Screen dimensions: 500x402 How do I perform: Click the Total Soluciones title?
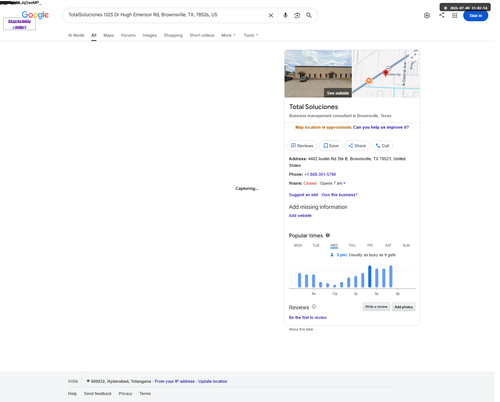(313, 107)
